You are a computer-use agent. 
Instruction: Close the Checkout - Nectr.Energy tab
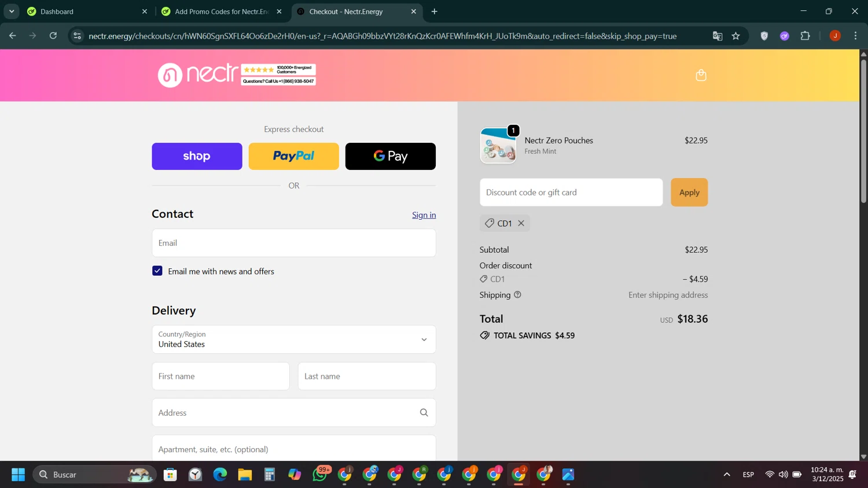[413, 12]
